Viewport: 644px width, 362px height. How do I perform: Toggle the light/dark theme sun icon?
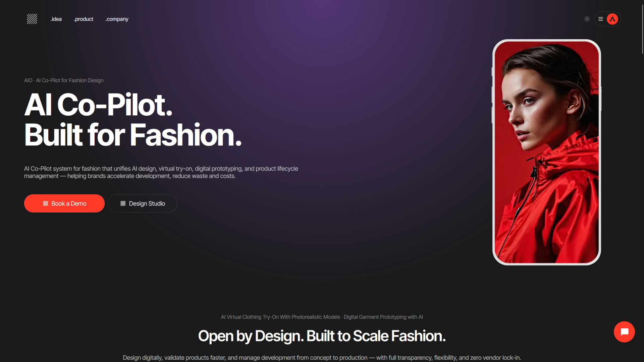point(587,19)
